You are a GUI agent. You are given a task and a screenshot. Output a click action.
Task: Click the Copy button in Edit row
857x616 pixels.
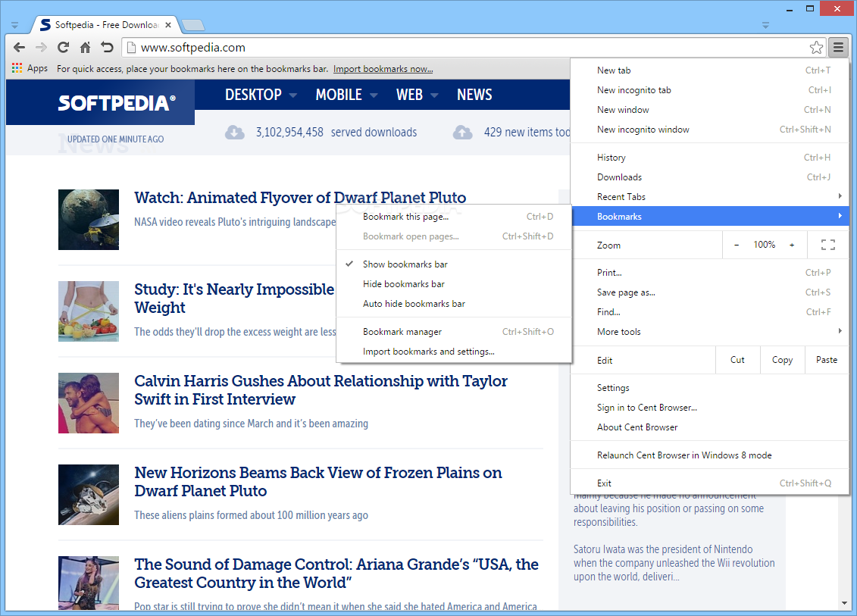(782, 360)
